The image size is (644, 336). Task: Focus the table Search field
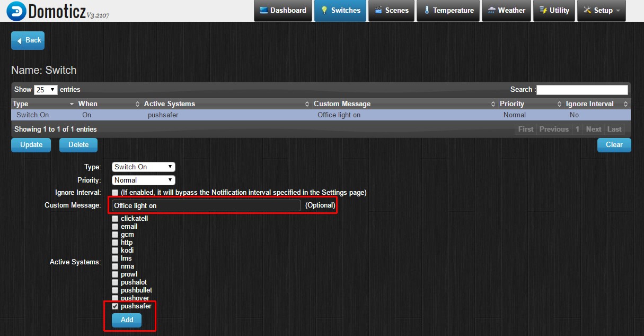582,90
